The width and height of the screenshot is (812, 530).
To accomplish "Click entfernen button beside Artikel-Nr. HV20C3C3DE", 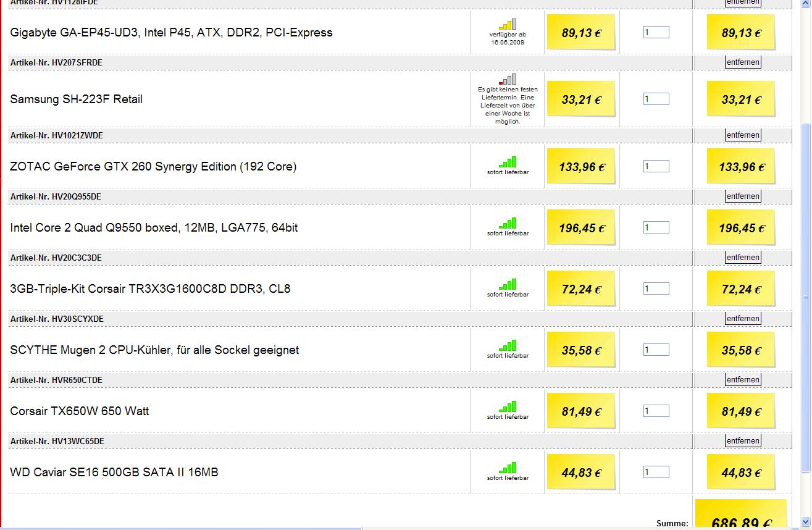I will [x=743, y=258].
